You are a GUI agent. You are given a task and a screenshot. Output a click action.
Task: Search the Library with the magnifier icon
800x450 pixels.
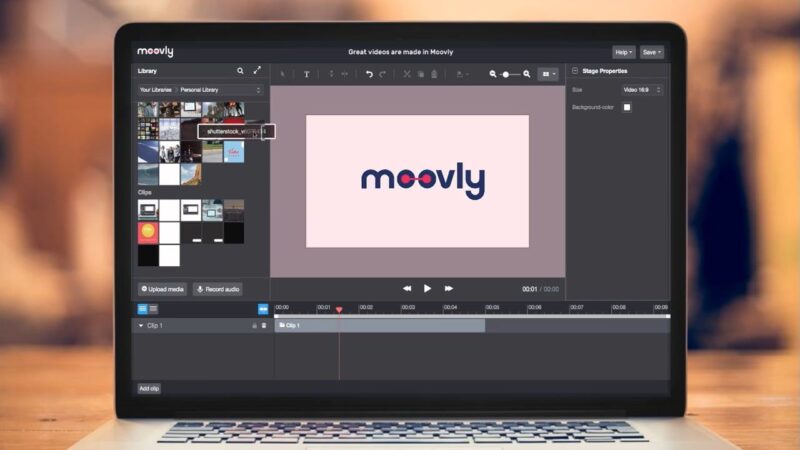(x=240, y=71)
